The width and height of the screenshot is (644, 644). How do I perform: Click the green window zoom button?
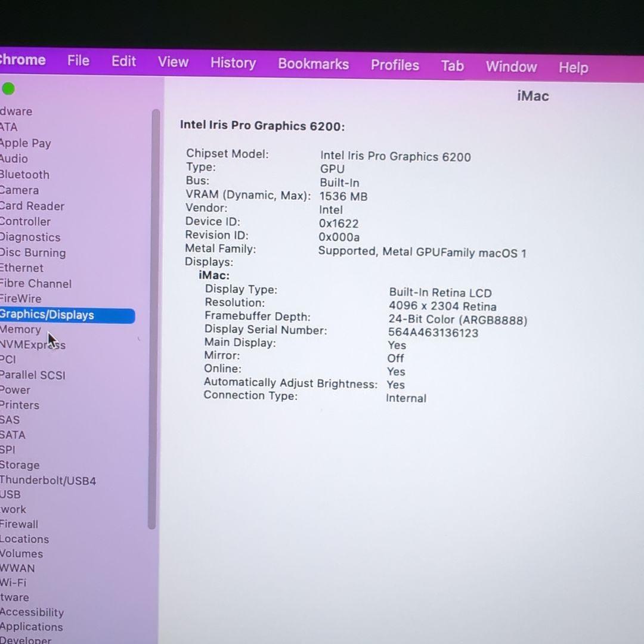point(8,88)
